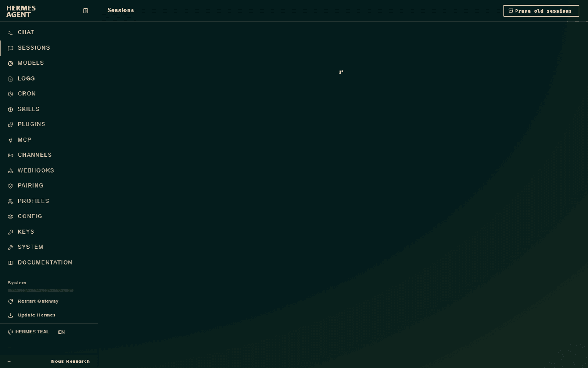Open the Profiles page
This screenshot has height=368, width=588.
click(x=49, y=201)
